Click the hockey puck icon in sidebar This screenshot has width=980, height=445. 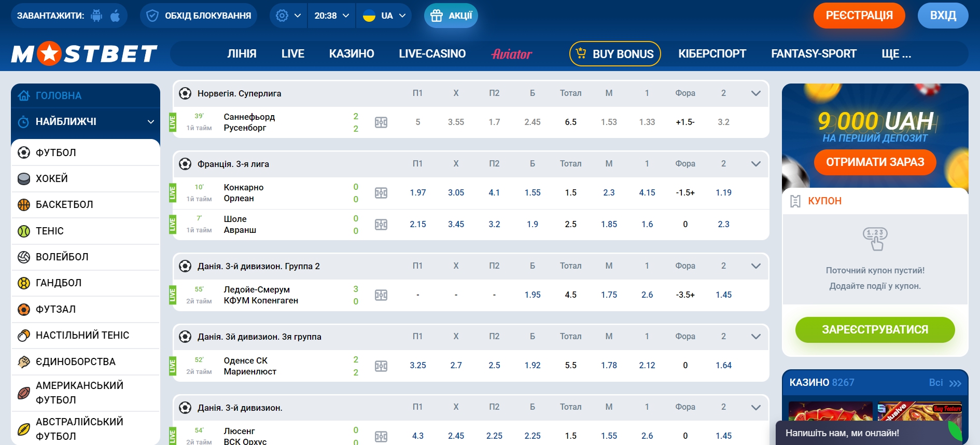coord(24,179)
